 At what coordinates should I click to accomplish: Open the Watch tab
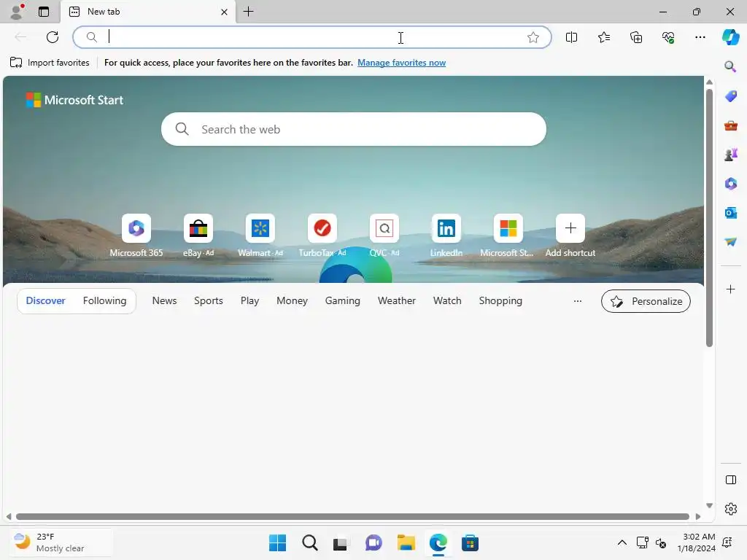pos(447,301)
